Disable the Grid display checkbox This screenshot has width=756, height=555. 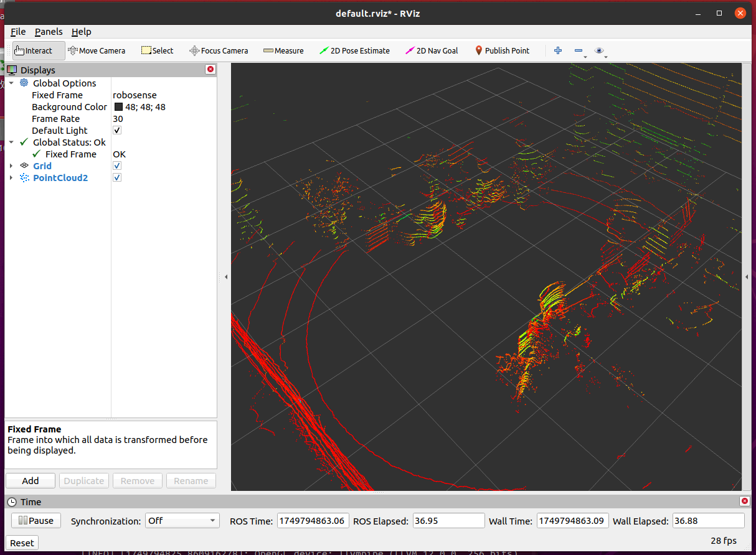click(117, 166)
